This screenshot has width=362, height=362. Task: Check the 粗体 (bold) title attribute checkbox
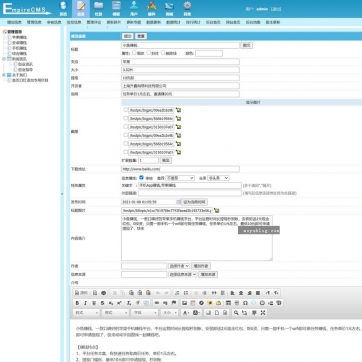tap(134, 53)
